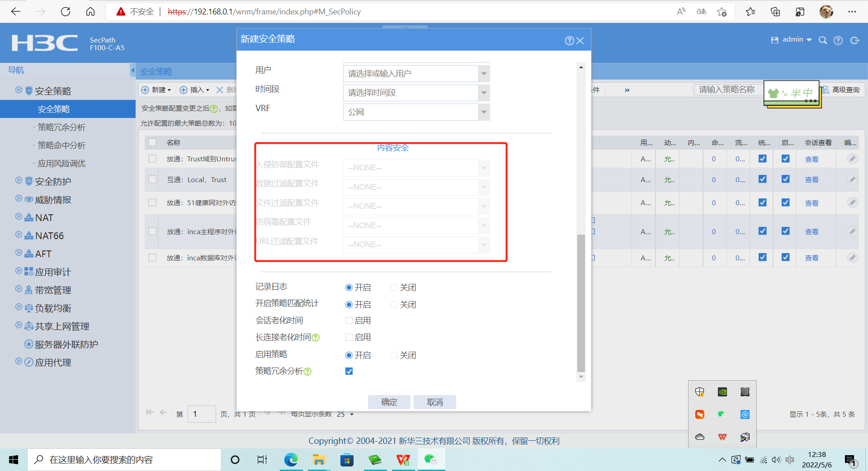Select 关闭 for 记录日志
Screen dimensions: 868x471
394,287
